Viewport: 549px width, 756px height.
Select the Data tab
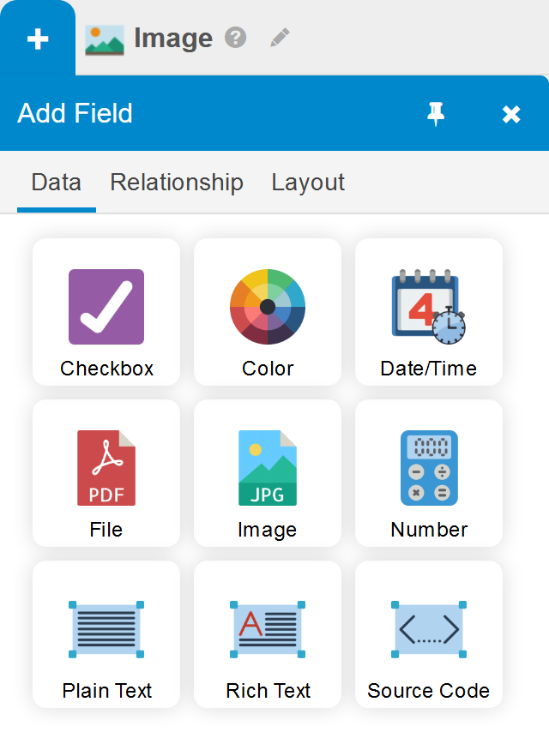point(57,183)
